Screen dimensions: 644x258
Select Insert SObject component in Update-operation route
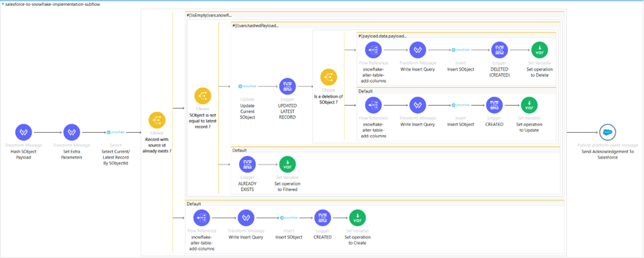(x=460, y=105)
